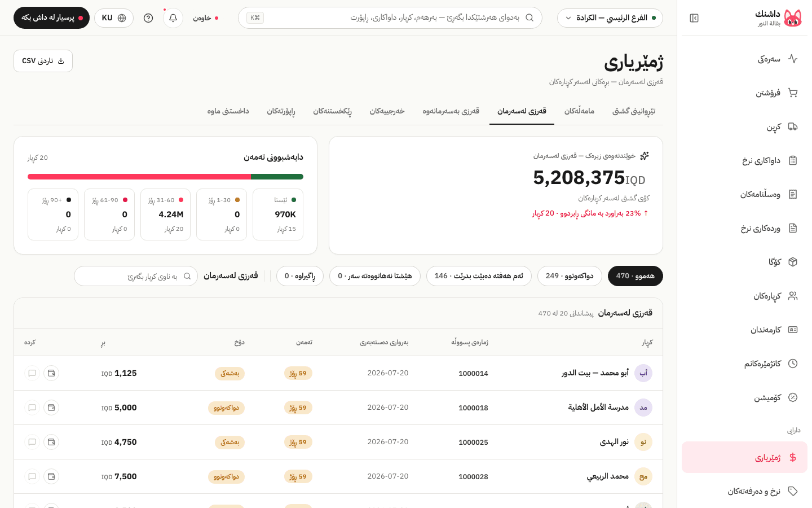Screen dimensions: 812x508
Task: Open notifications bell in top bar
Action: [x=173, y=18]
